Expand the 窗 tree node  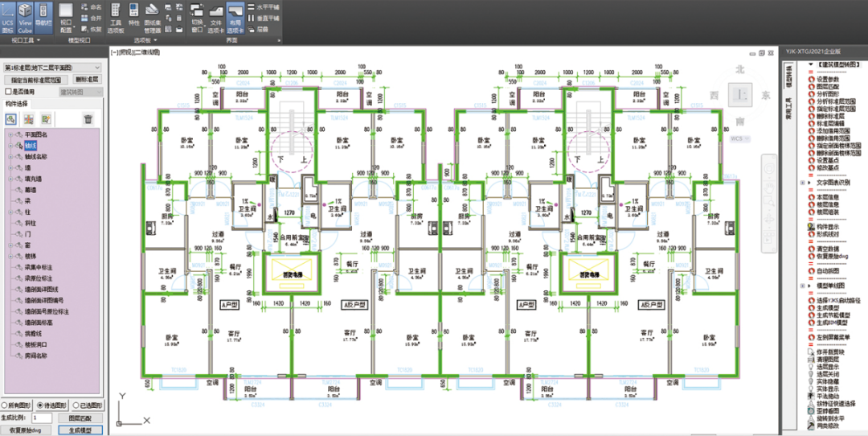(x=10, y=245)
